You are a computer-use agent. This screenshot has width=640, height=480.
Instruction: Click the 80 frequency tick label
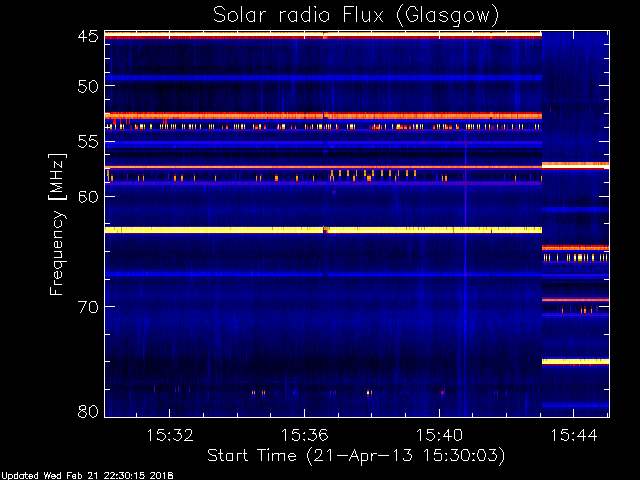pos(88,411)
